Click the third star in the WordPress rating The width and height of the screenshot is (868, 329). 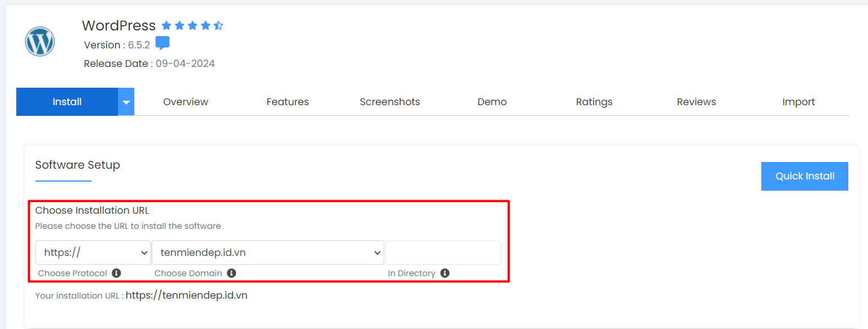click(193, 25)
